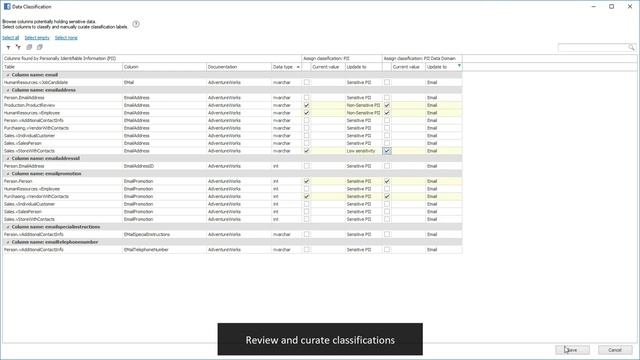
Task: Sort by the Documentation column header
Action: (x=239, y=67)
